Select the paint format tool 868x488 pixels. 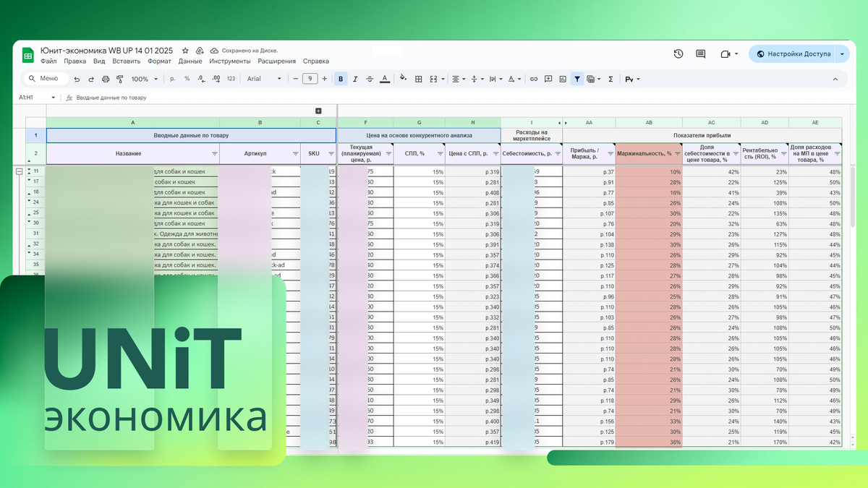tap(119, 79)
